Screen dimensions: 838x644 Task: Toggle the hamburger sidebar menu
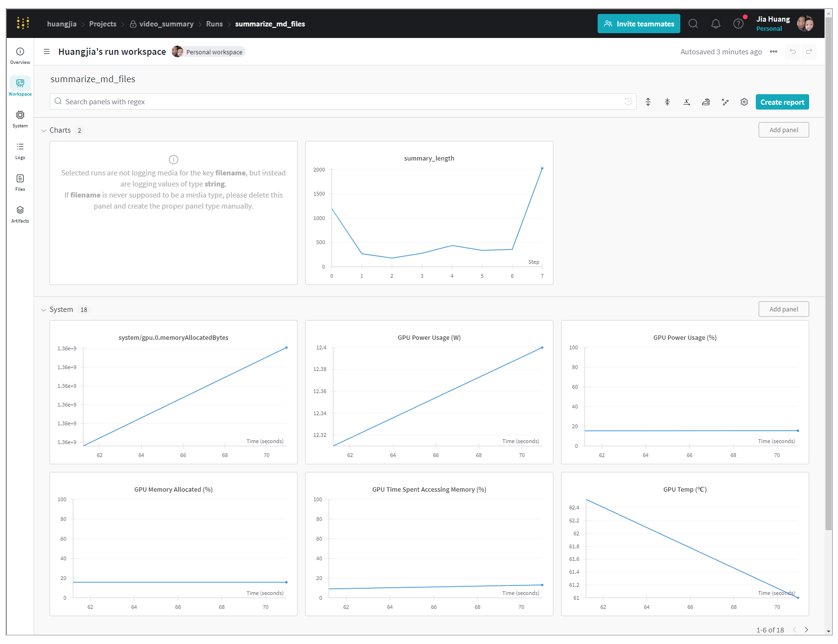pyautogui.click(x=47, y=51)
